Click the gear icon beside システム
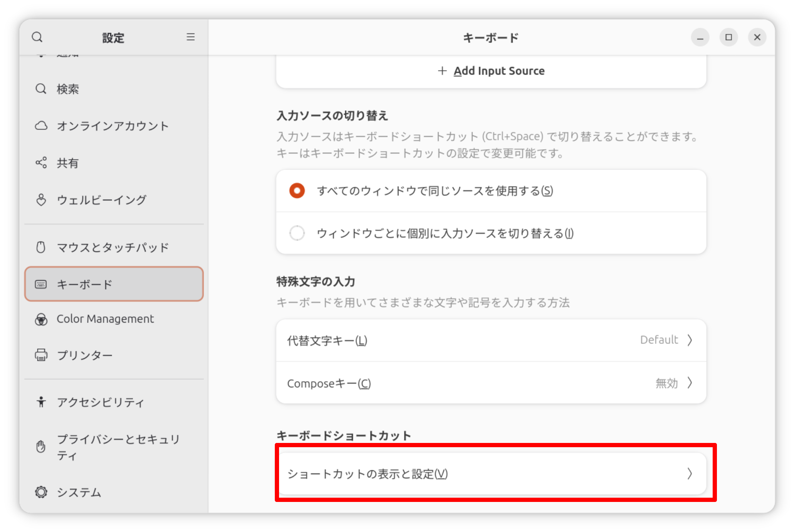Screen dimensions: 794x532 (41, 492)
